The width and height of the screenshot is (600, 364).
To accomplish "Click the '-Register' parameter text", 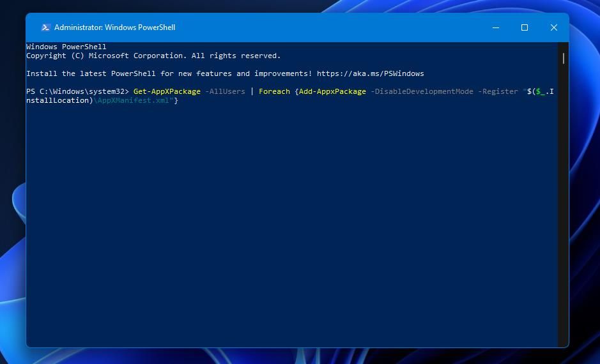I will click(x=498, y=91).
